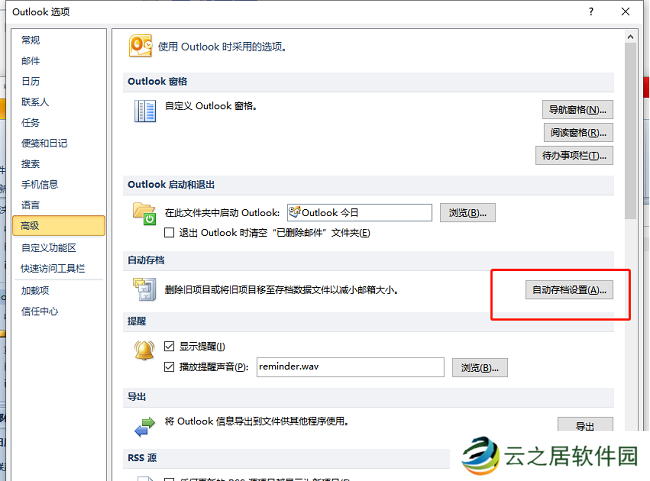Click the AutoArchive disk icon
650x481 pixels.
click(144, 289)
